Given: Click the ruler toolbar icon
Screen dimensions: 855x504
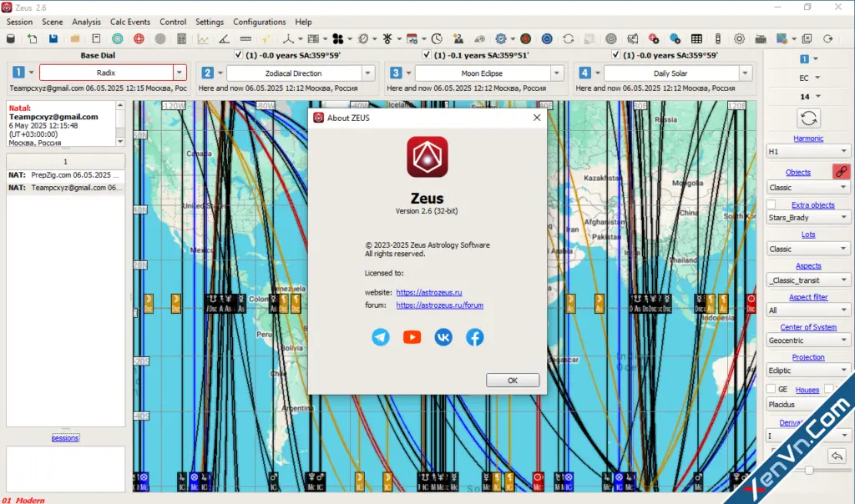Looking at the screenshot, I should pos(246,38).
